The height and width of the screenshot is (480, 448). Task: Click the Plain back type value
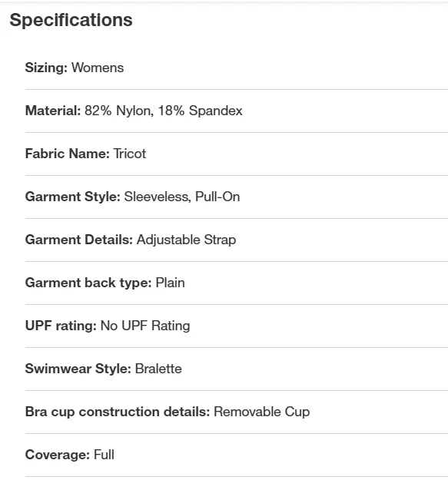coord(171,283)
